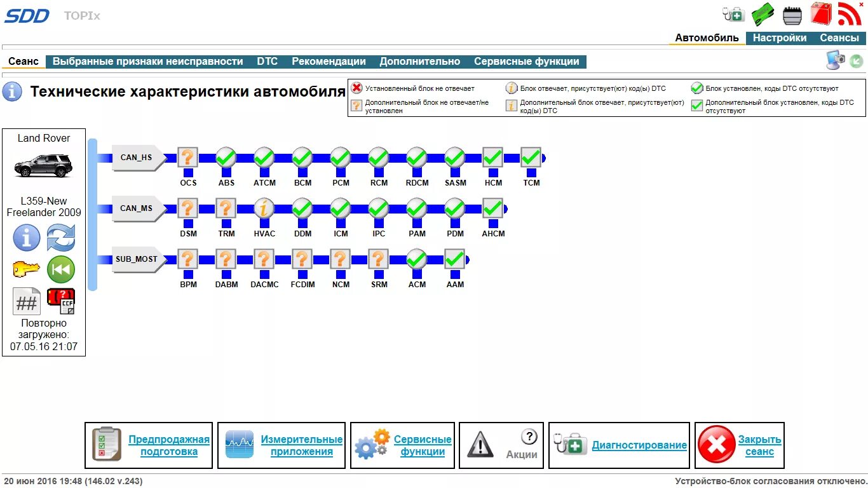The width and height of the screenshot is (868, 488).
Task: Open the Сеансы tab
Action: 839,37
